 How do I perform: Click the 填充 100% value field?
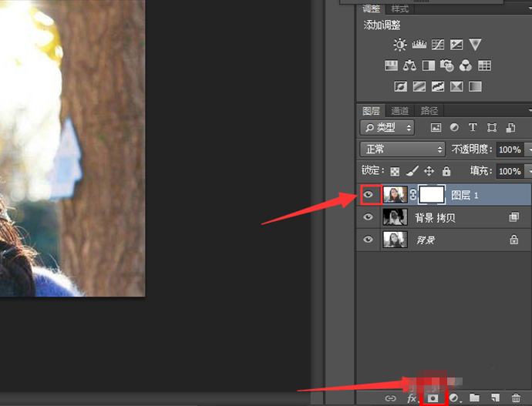[510, 171]
